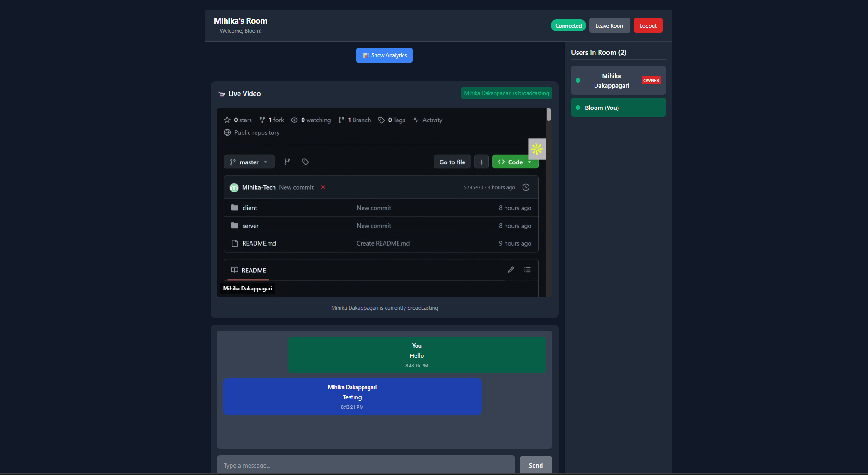Click the yellow asterisk overlay icon
This screenshot has height=475, width=868.
point(536,149)
